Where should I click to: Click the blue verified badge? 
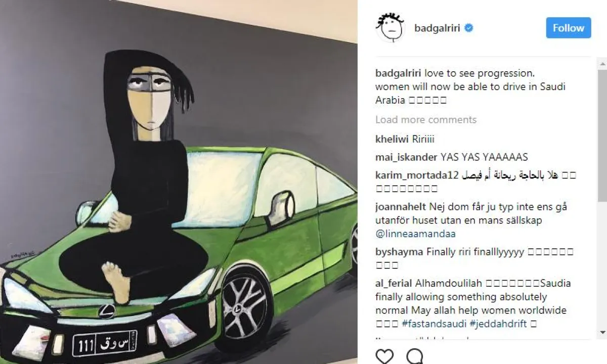tap(469, 28)
